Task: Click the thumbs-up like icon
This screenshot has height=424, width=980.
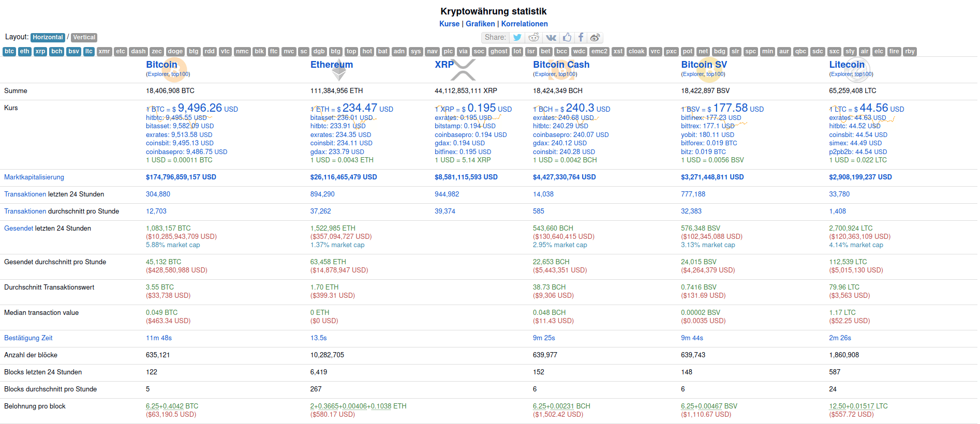Action: [x=567, y=37]
